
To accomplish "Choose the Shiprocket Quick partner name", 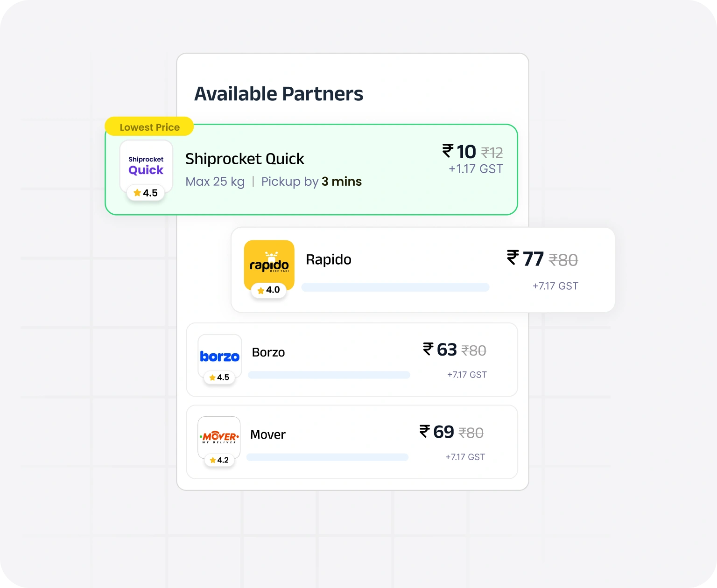I will coord(245,159).
